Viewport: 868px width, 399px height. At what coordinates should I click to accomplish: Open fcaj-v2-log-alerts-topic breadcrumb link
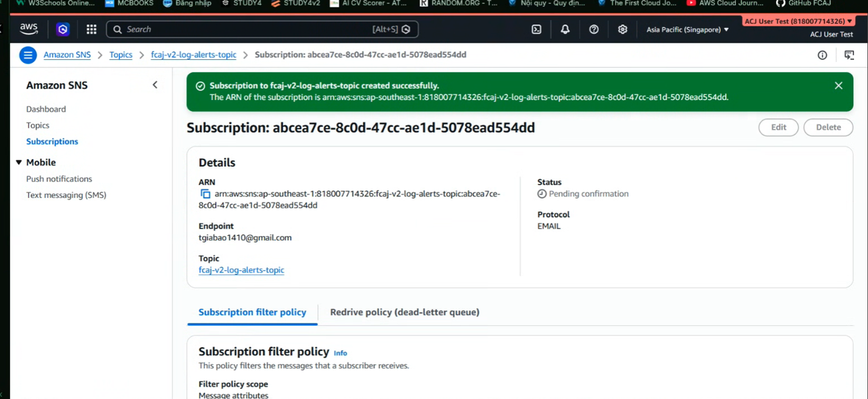(193, 55)
